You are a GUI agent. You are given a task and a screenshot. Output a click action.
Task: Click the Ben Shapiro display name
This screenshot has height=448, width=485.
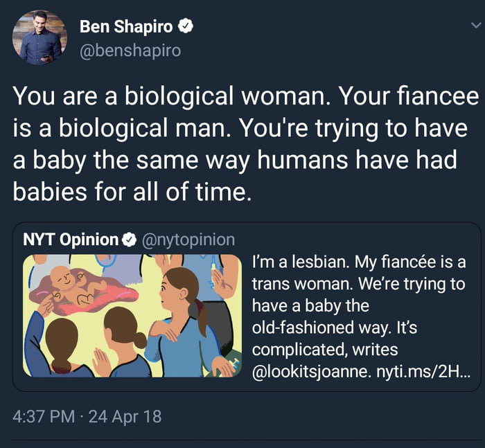pyautogui.click(x=126, y=26)
